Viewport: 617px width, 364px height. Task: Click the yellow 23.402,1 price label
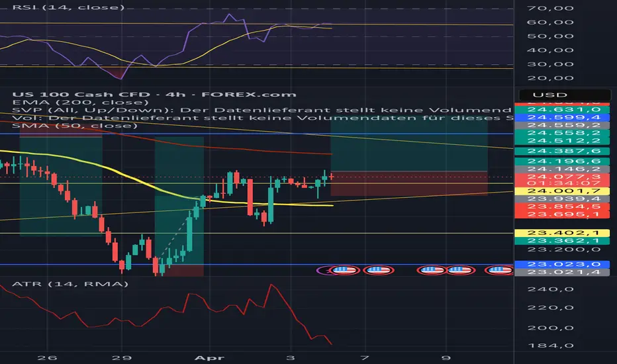pyautogui.click(x=562, y=232)
